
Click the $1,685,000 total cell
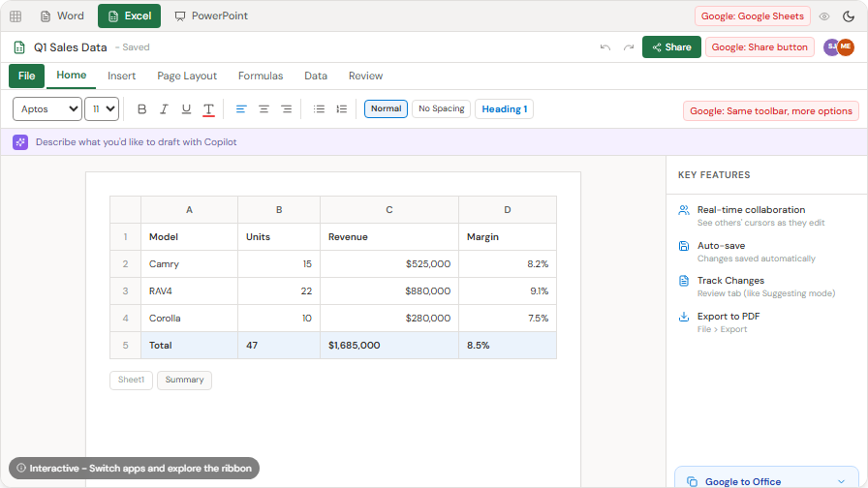[389, 346]
